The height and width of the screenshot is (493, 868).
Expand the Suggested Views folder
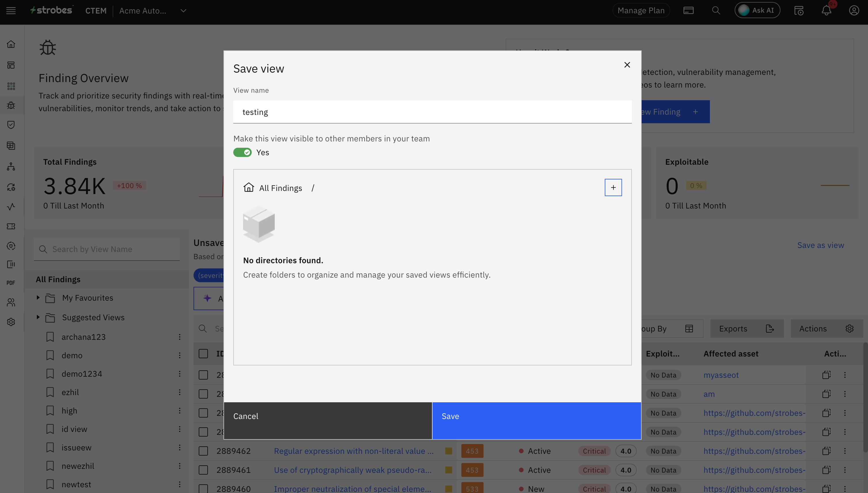(x=38, y=317)
